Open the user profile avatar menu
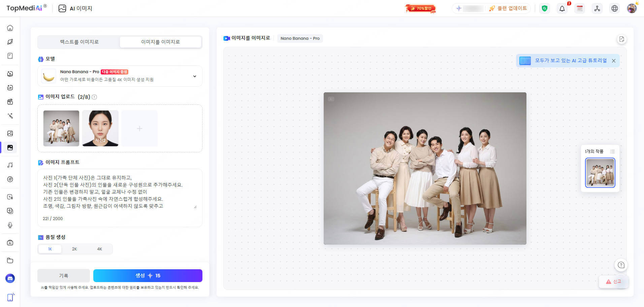 tap(632, 9)
